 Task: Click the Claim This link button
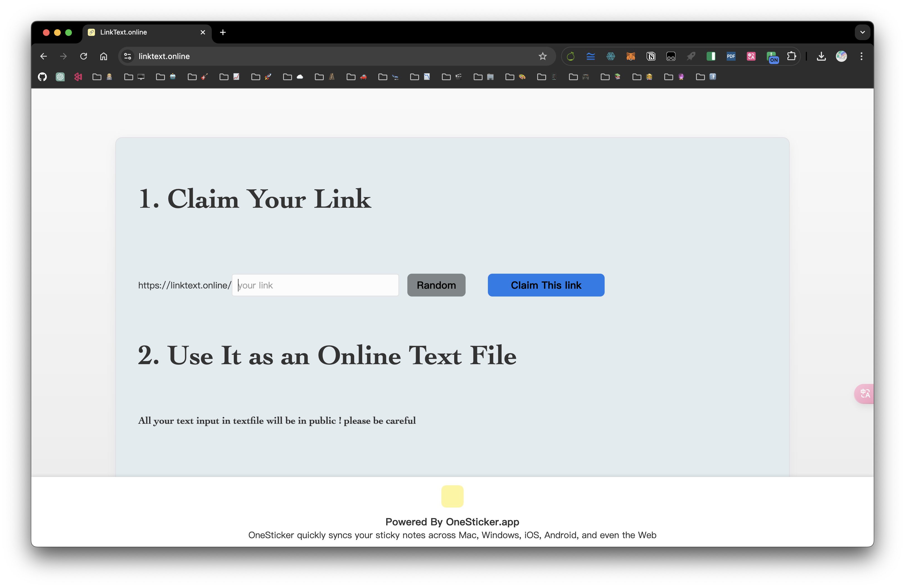click(546, 285)
